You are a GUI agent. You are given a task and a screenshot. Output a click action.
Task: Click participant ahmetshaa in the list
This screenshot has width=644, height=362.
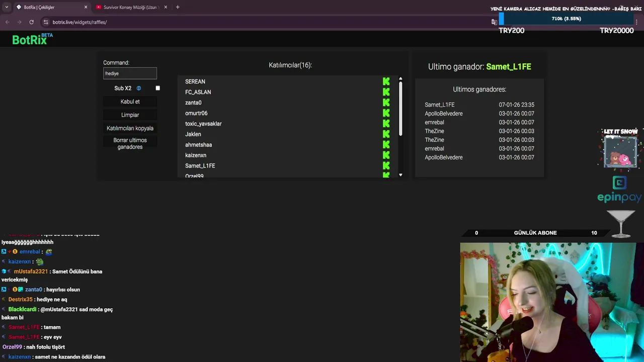pos(198,145)
